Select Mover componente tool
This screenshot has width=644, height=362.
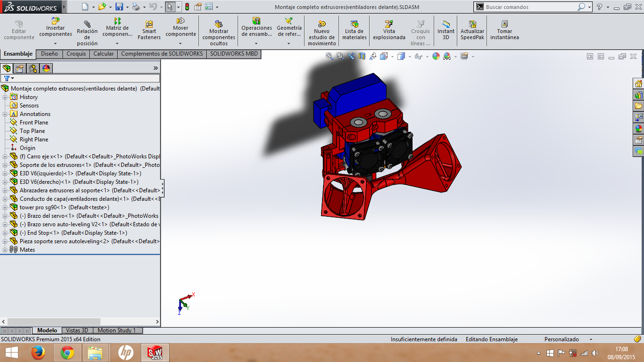coord(181,27)
